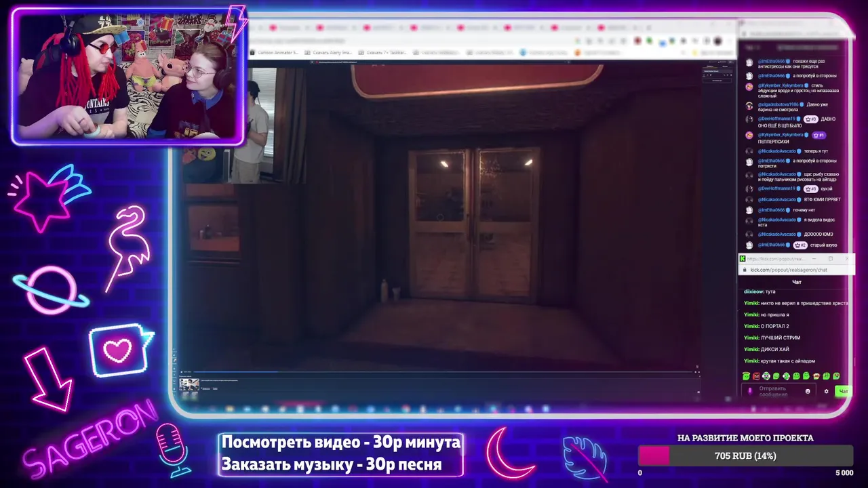Viewport: 868px width, 488px height.
Task: Insert the last emote in the emote row
Action: tap(836, 376)
